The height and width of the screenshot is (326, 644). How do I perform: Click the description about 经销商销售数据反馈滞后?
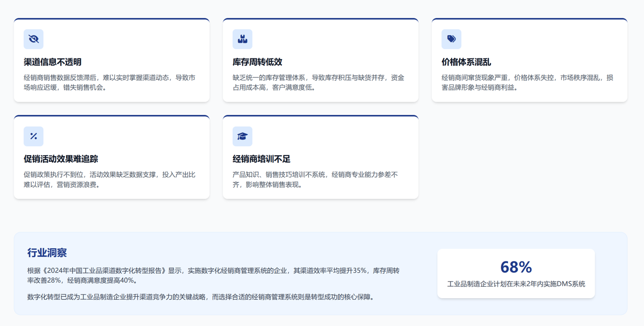(109, 83)
